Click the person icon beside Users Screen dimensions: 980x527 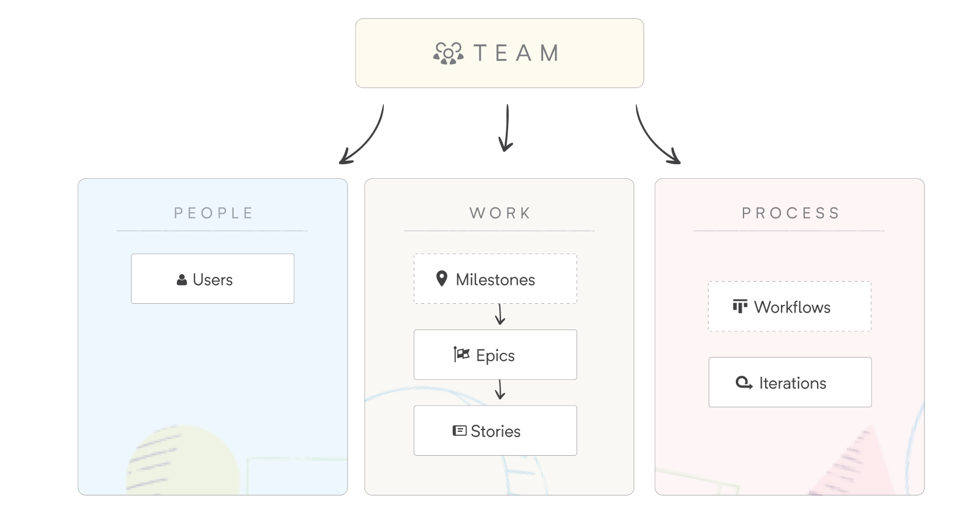(x=182, y=280)
